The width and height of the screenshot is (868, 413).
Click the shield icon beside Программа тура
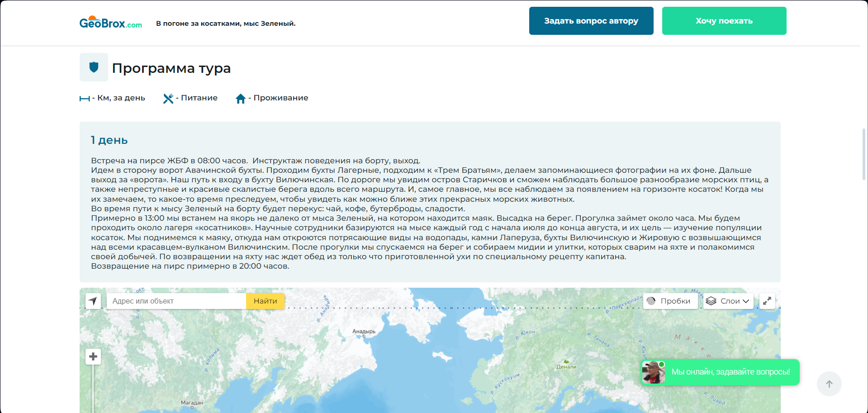click(x=94, y=67)
